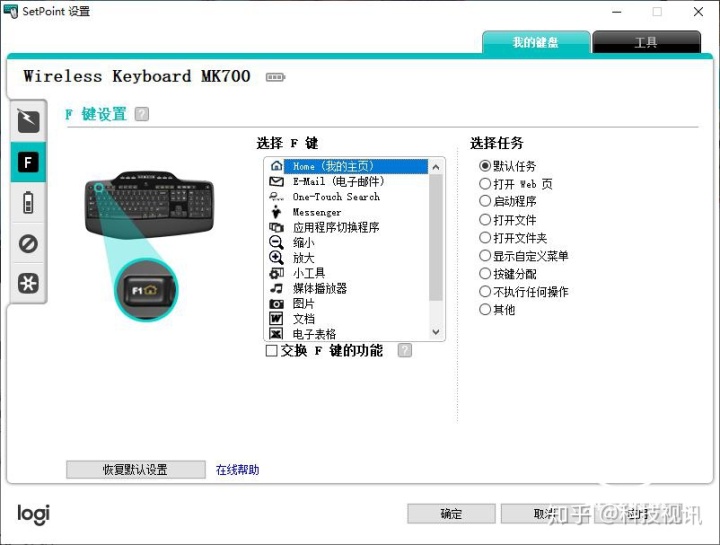Click the One-Touch Search icon in the list
The width and height of the screenshot is (720, 545).
276,197
